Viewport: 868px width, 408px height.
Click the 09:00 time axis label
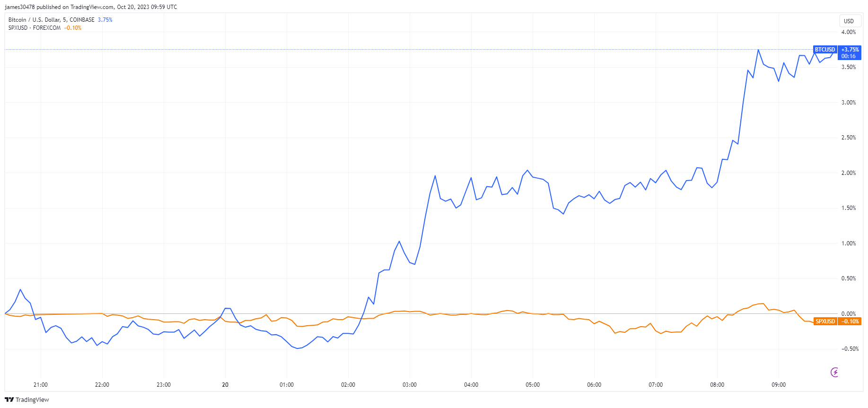tap(779, 385)
